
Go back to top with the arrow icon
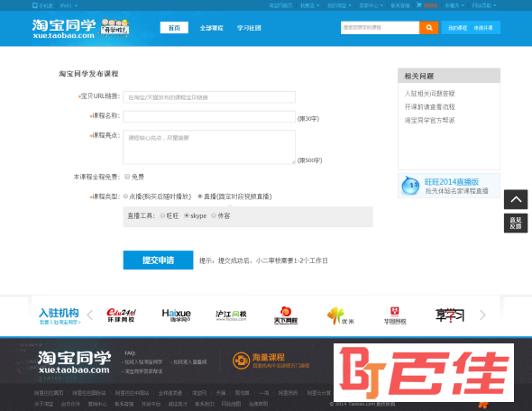(x=516, y=199)
